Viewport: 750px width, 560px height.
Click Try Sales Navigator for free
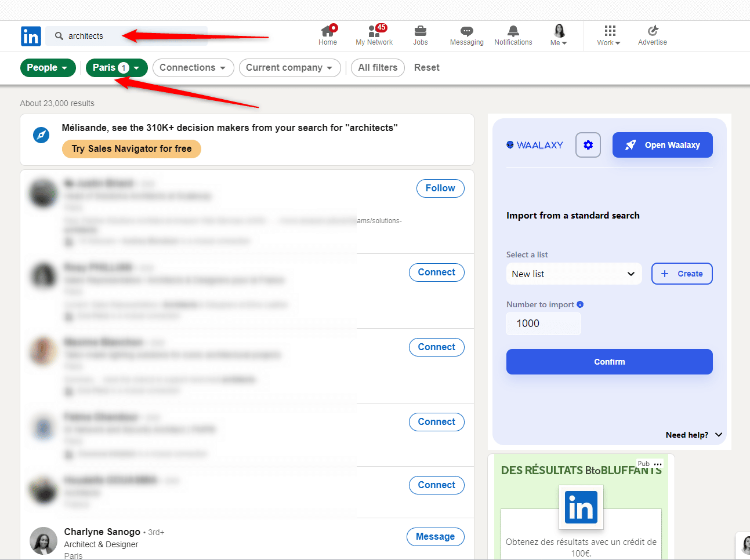(x=132, y=149)
